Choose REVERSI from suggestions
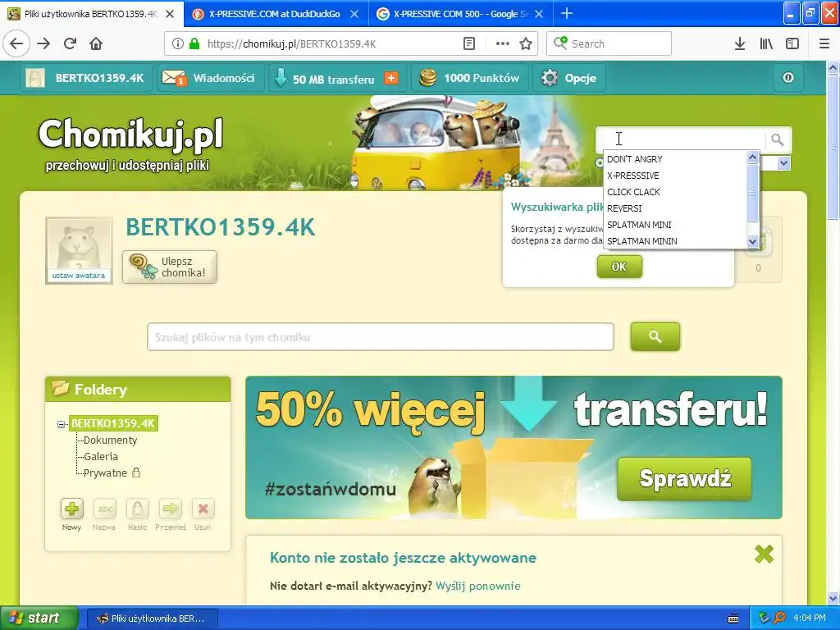 (675, 208)
